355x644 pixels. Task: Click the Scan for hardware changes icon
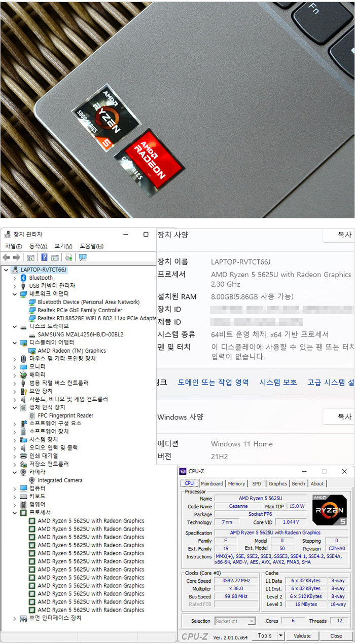point(83,257)
